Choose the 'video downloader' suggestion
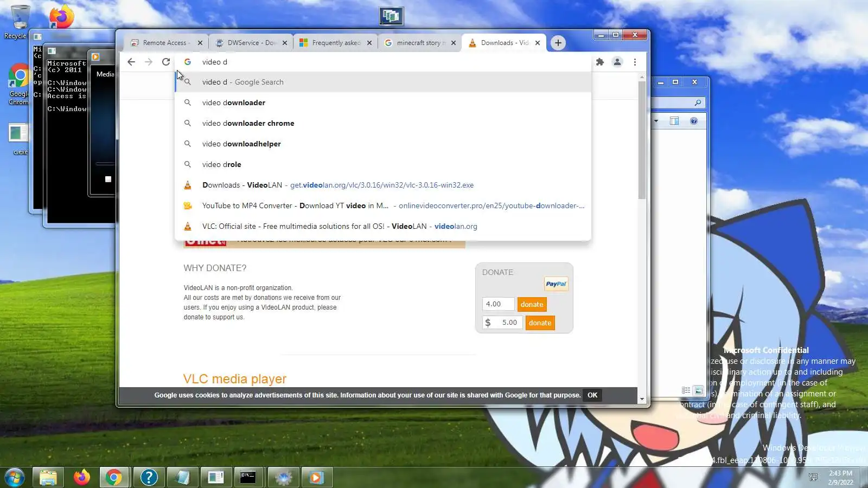 [x=383, y=102]
